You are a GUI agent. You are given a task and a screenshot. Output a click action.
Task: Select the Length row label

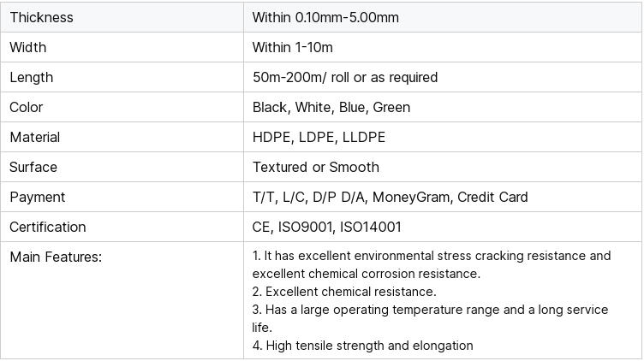click(x=32, y=77)
